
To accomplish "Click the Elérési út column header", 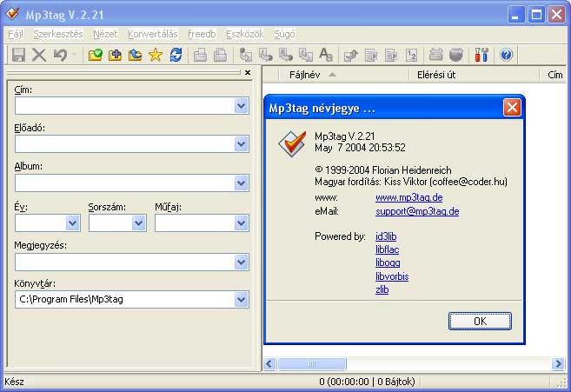I will click(474, 75).
